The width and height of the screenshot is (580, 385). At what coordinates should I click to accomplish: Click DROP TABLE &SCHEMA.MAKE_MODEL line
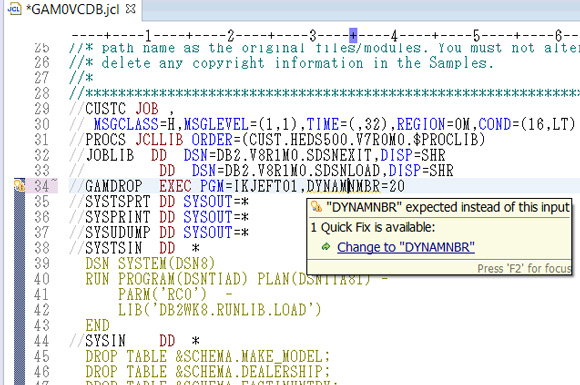point(208,357)
